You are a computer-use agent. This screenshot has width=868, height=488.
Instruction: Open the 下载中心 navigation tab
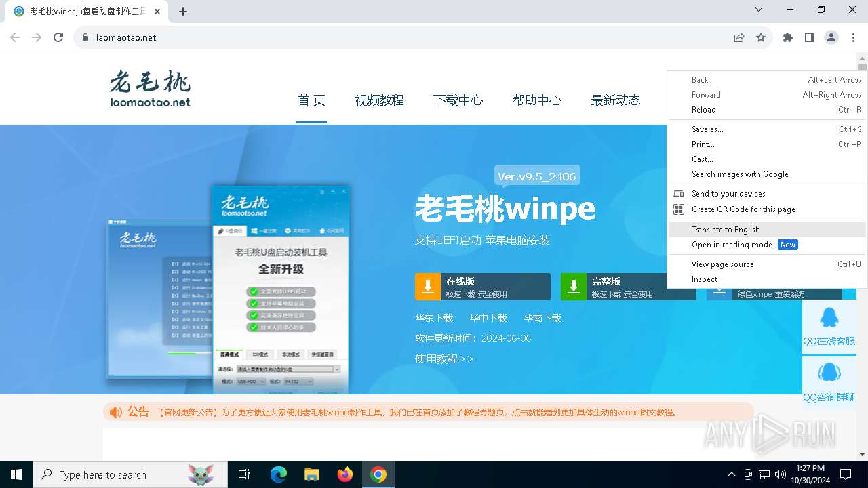(x=458, y=100)
